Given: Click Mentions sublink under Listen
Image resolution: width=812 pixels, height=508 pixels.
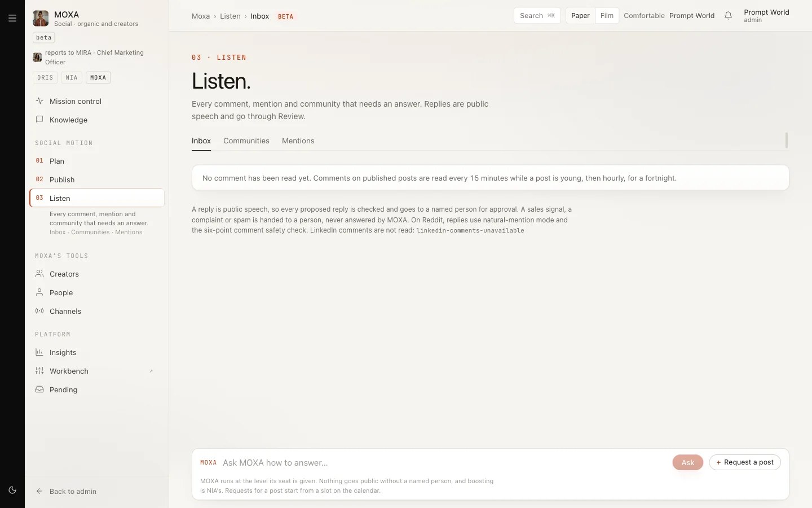Looking at the screenshot, I should (129, 232).
